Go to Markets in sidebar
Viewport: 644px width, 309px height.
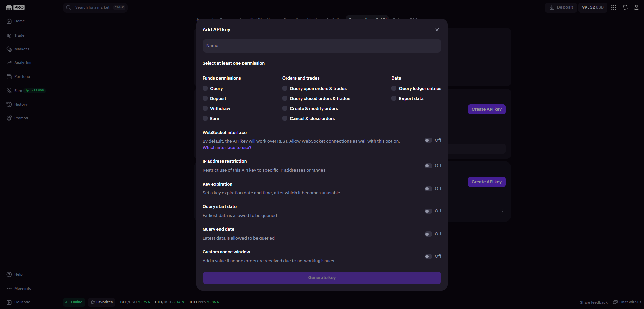pos(21,49)
